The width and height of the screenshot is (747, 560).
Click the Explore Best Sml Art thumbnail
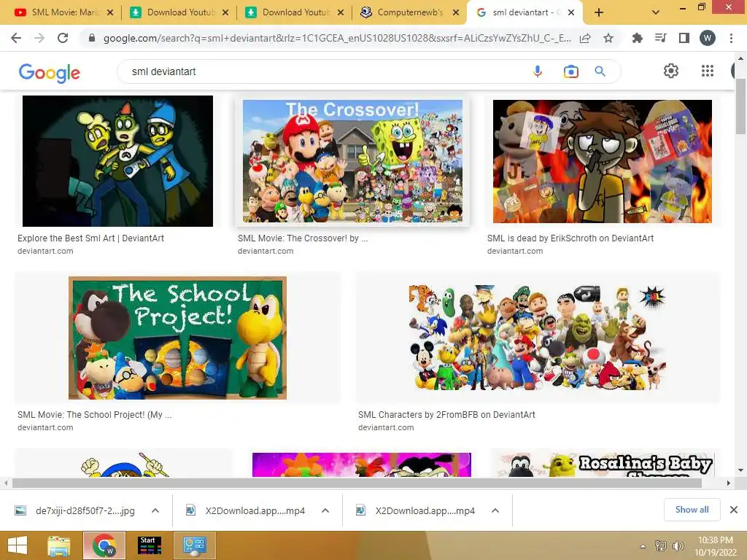pyautogui.click(x=117, y=161)
